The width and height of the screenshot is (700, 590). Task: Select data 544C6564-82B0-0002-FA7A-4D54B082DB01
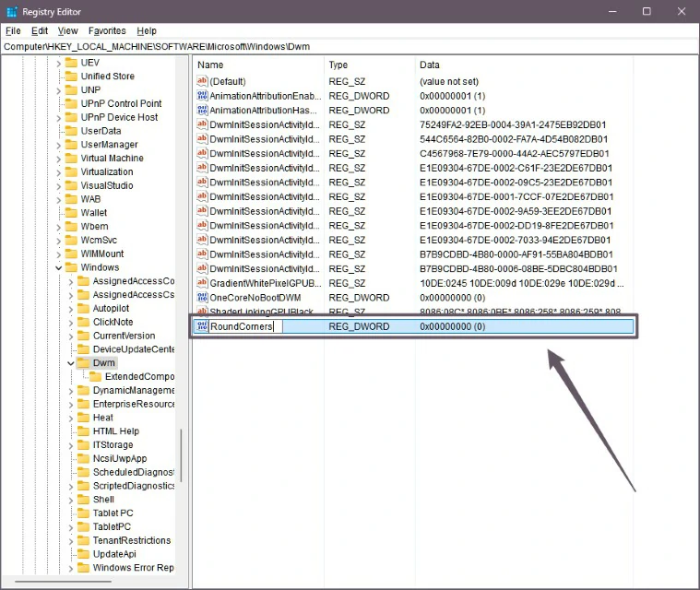[514, 139]
